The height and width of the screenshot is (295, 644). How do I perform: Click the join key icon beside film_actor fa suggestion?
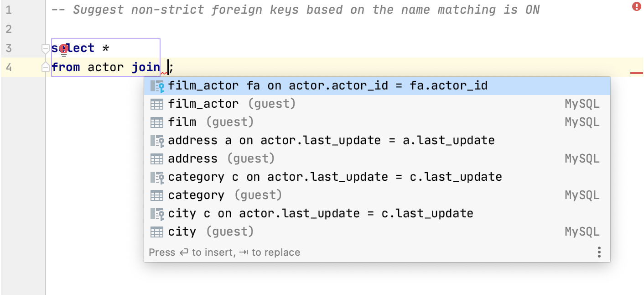point(157,85)
